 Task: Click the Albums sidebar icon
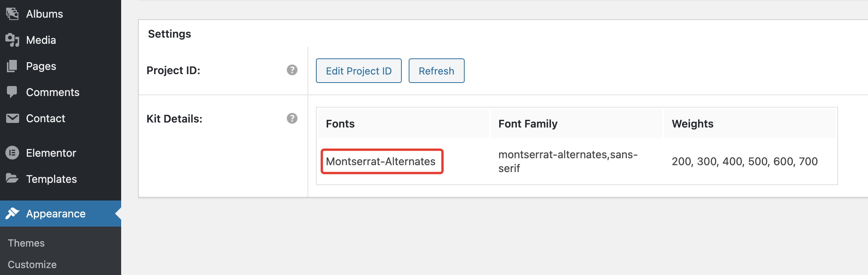pos(12,14)
